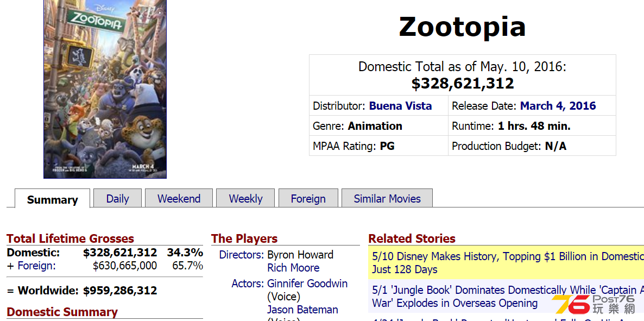This screenshot has width=644, height=321.
Task: Open the Weekend tab
Action: click(179, 198)
